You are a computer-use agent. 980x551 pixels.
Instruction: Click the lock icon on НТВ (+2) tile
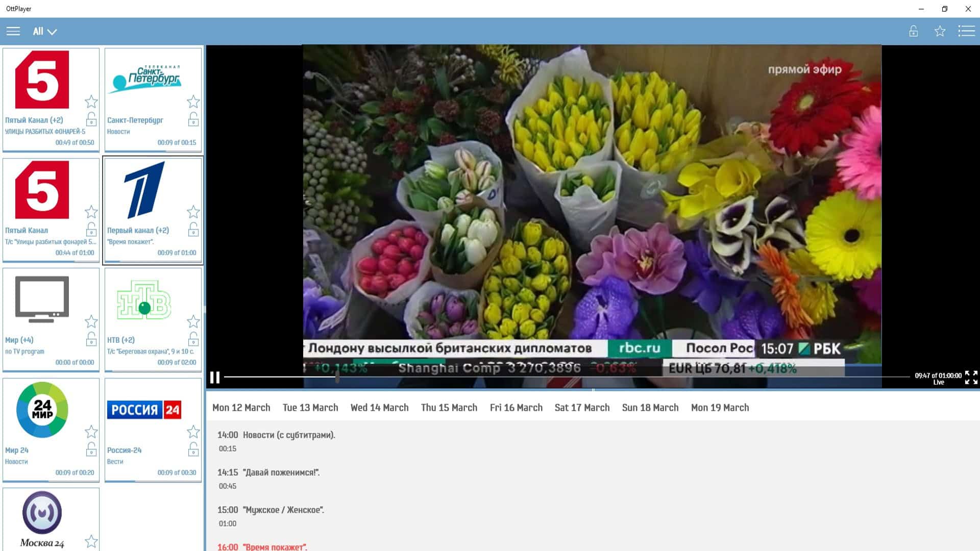pyautogui.click(x=193, y=338)
